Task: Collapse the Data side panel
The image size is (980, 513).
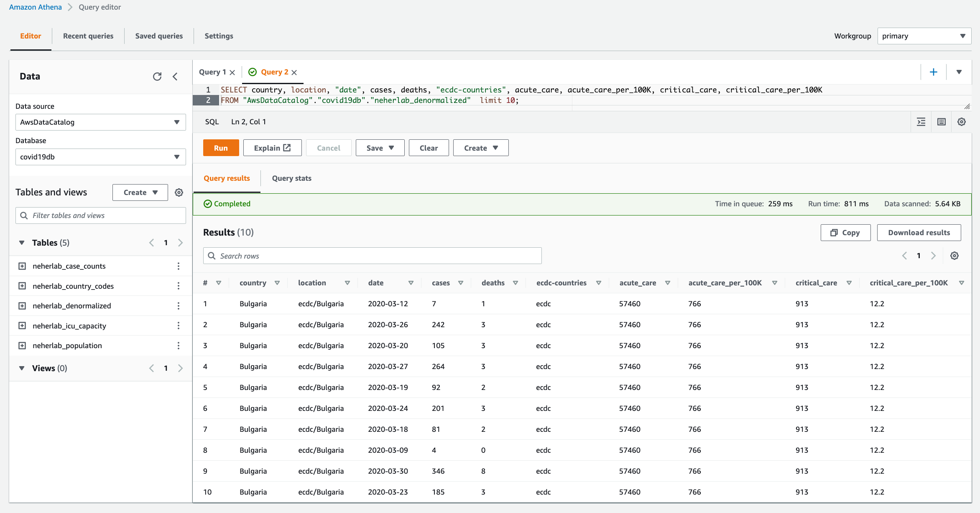Action: [x=175, y=77]
